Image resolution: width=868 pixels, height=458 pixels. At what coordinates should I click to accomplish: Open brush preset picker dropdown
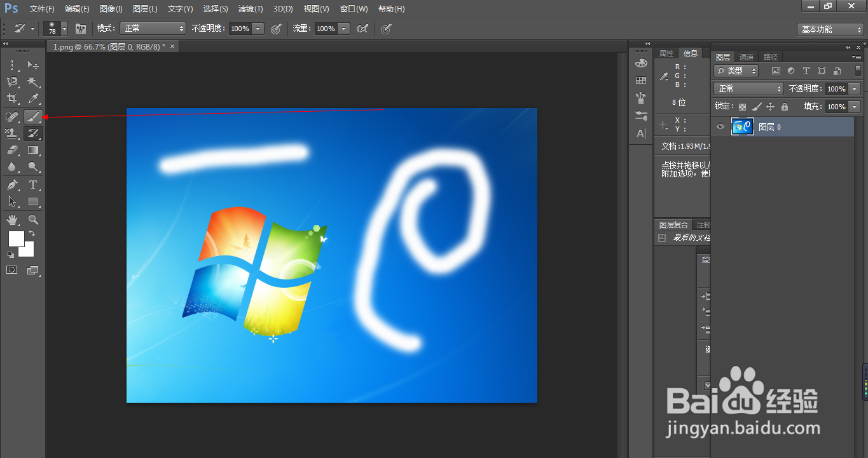pos(64,29)
